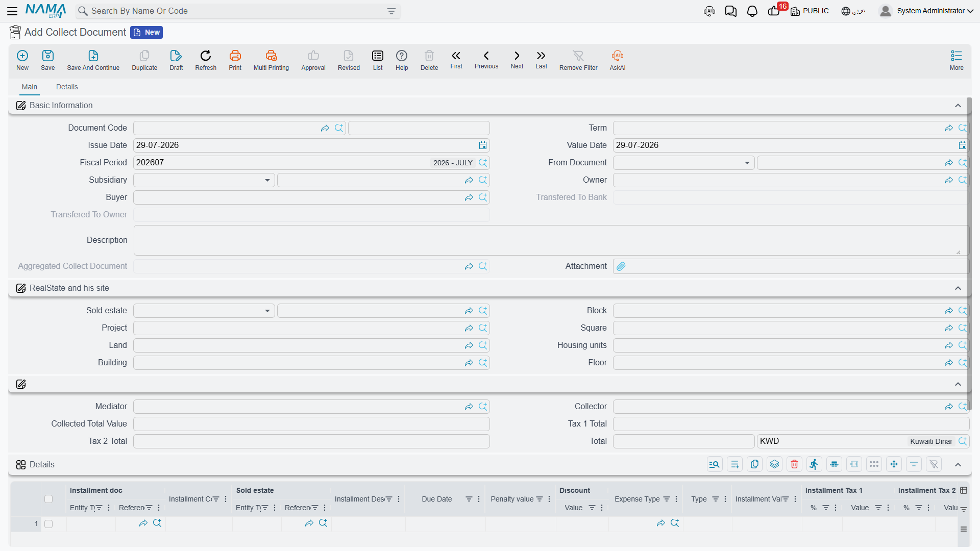
Task: Switch to the Details tab
Action: [x=67, y=87]
